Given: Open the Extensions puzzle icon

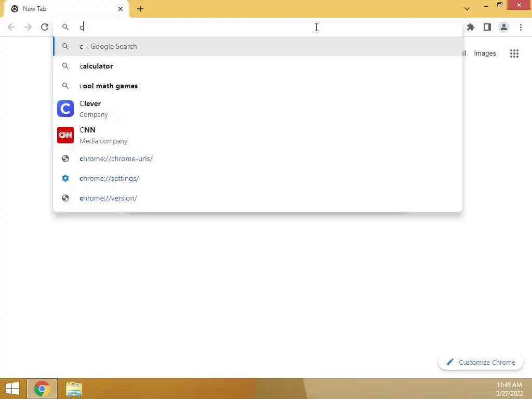Looking at the screenshot, I should (471, 27).
